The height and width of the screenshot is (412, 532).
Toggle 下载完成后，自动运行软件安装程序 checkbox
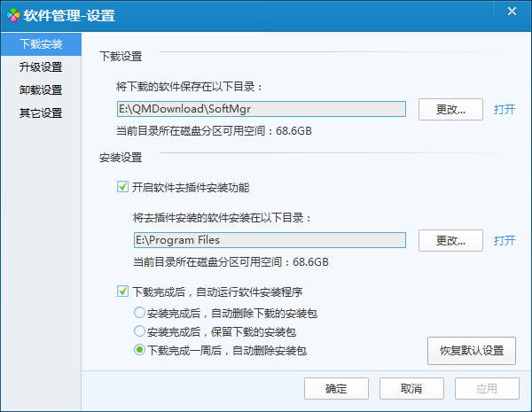pos(122,292)
